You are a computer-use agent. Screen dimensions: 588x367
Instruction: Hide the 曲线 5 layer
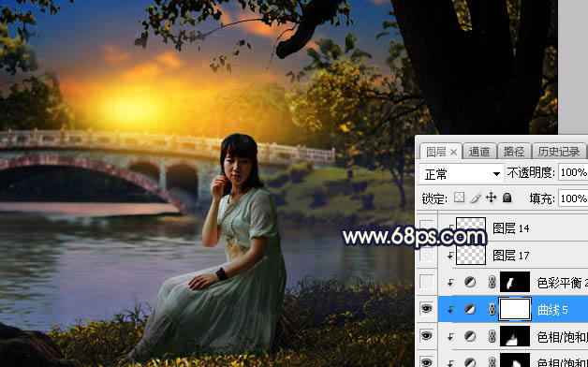(426, 309)
